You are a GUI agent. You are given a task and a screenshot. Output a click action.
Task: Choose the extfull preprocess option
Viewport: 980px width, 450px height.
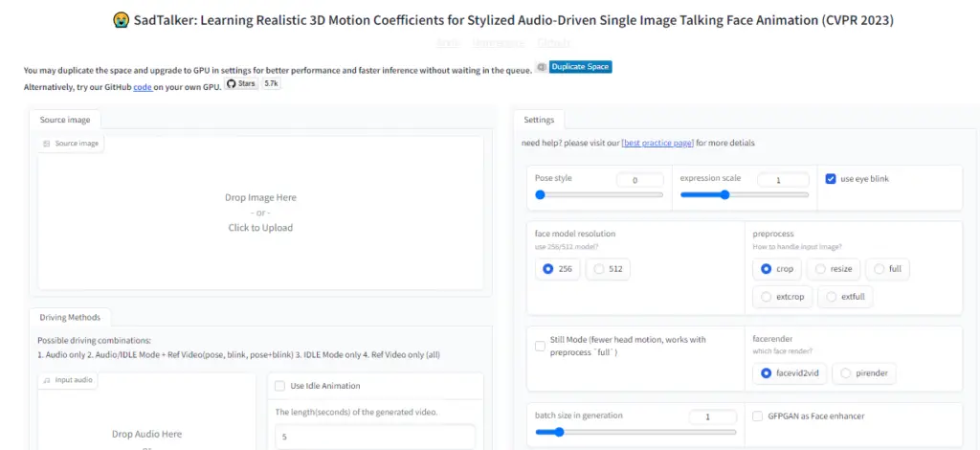pos(845,297)
